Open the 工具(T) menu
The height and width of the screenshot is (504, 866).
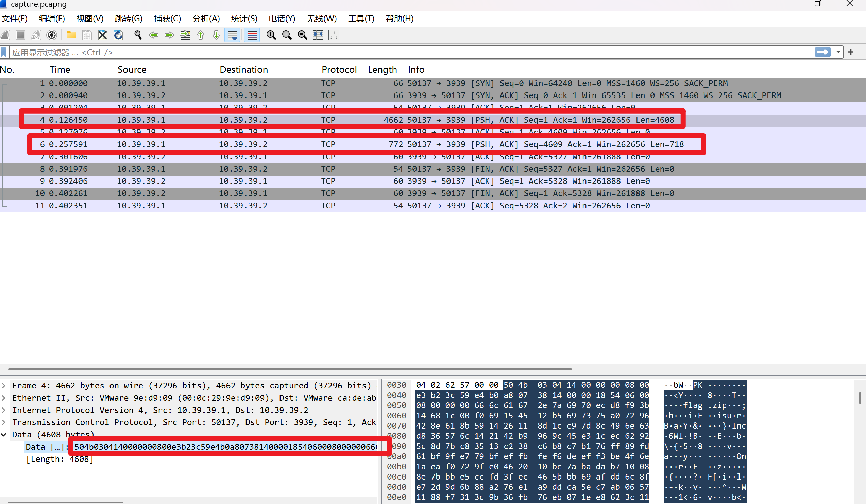pyautogui.click(x=361, y=19)
